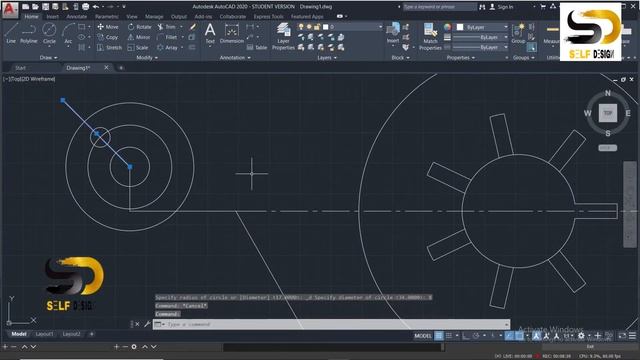
Task: Click the Scale tool
Action: 138,47
